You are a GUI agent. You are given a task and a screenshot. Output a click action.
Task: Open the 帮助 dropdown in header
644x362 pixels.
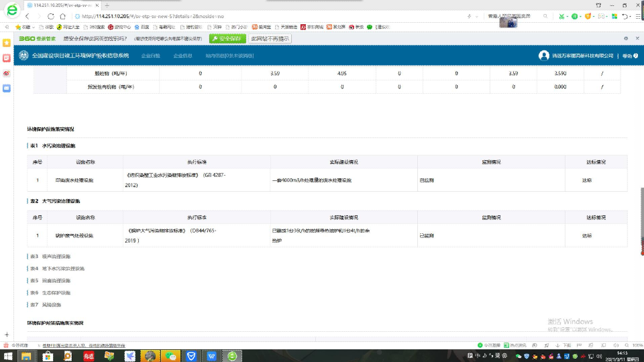coord(628,56)
